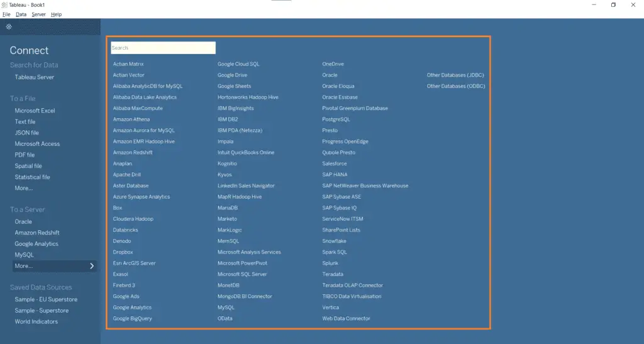This screenshot has width=644, height=344.
Task: Select Google Cloud SQL connector
Action: (238, 64)
